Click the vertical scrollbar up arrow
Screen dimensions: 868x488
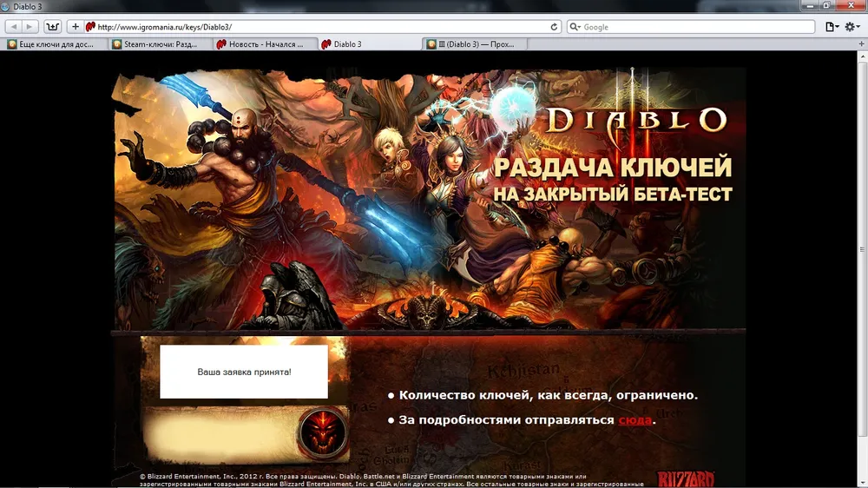863,56
